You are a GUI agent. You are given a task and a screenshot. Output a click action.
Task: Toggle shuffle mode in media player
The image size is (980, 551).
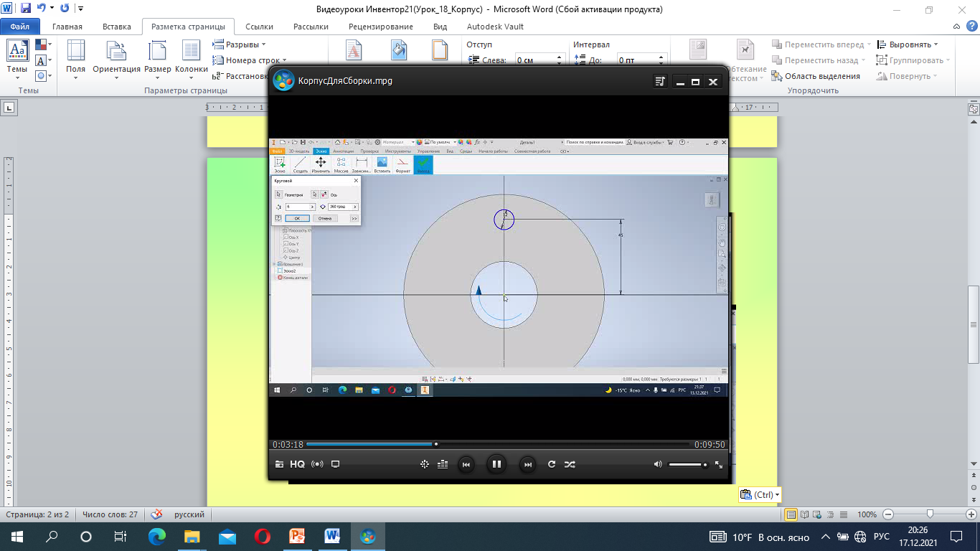570,464
